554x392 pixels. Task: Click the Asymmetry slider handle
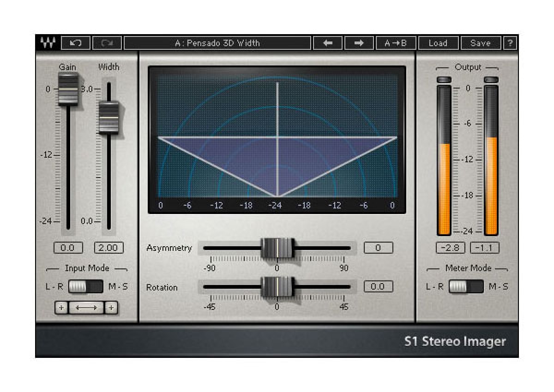pos(277,248)
